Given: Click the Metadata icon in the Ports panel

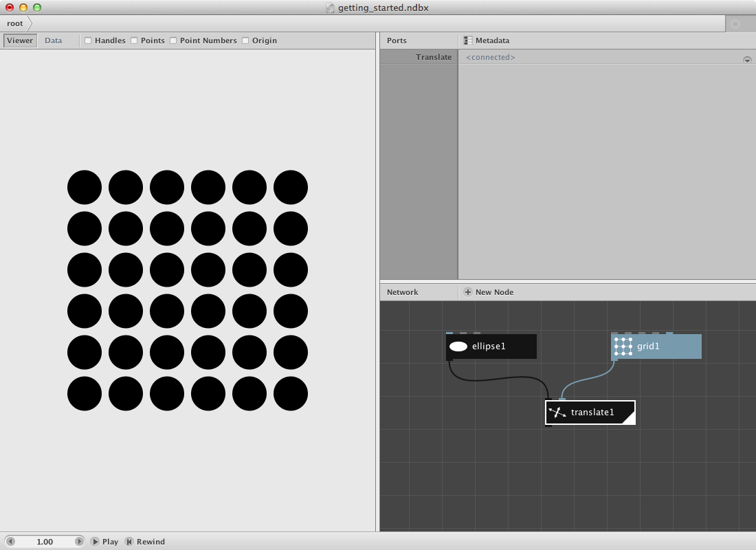Looking at the screenshot, I should [x=468, y=40].
